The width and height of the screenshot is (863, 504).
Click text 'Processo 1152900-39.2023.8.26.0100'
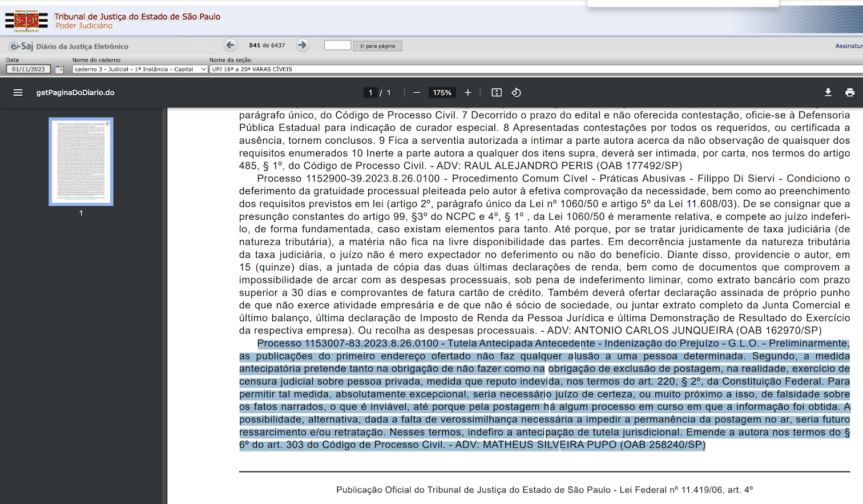[x=348, y=179]
